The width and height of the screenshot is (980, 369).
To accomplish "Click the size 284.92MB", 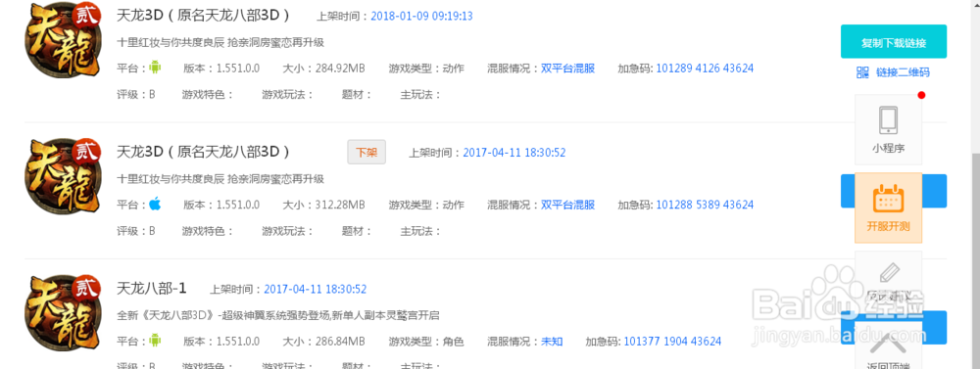I will tap(341, 69).
